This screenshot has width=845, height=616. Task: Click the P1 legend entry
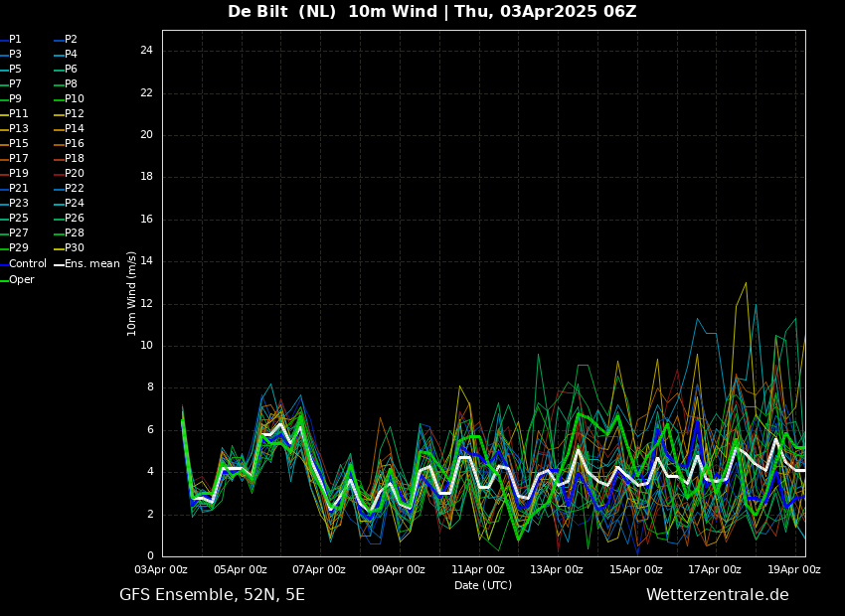[x=15, y=40]
